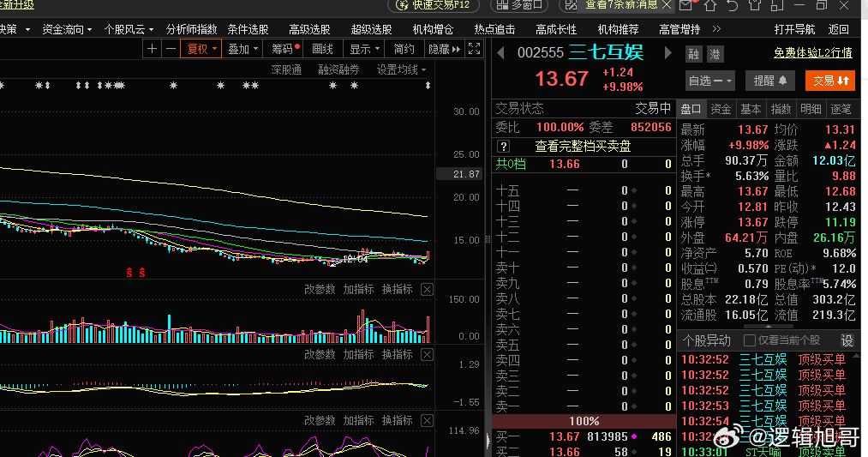Check the 仅看当前个股 checkbox
Viewport: 868px width, 457px height.
[x=750, y=340]
